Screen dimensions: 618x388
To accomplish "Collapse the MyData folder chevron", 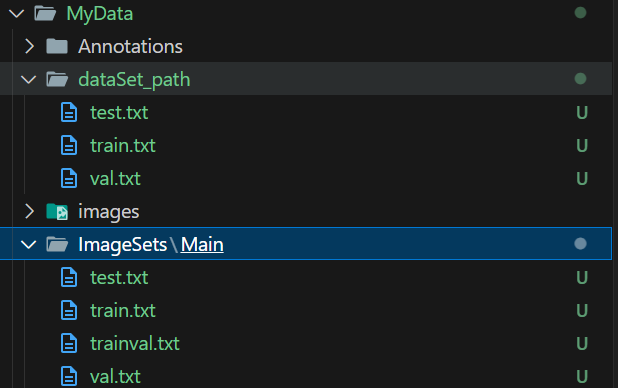I will coord(17,14).
